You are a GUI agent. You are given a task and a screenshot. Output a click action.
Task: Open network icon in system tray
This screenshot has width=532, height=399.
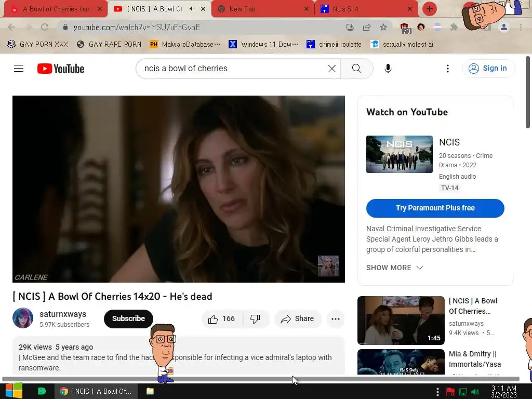point(463,392)
